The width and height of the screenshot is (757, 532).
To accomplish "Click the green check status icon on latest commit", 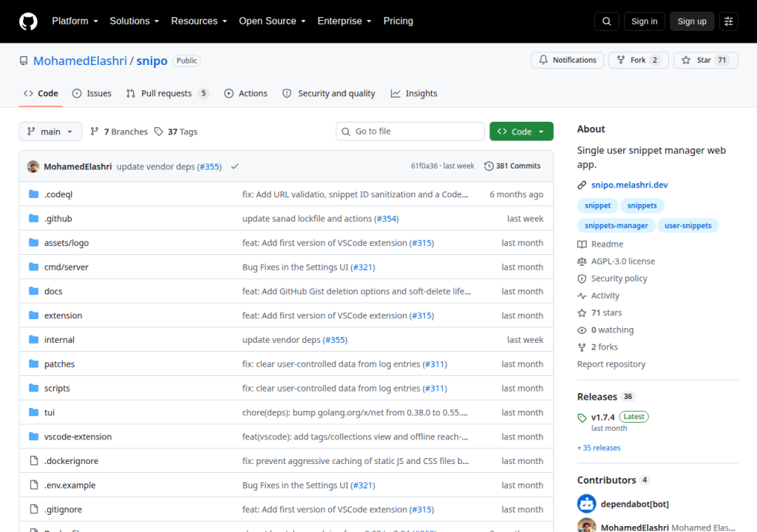I will point(234,166).
